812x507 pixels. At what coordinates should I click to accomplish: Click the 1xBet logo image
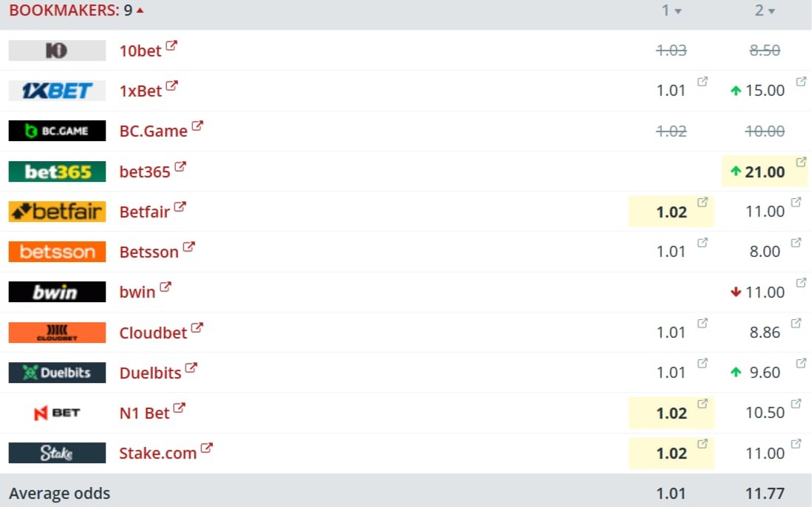pos(57,91)
